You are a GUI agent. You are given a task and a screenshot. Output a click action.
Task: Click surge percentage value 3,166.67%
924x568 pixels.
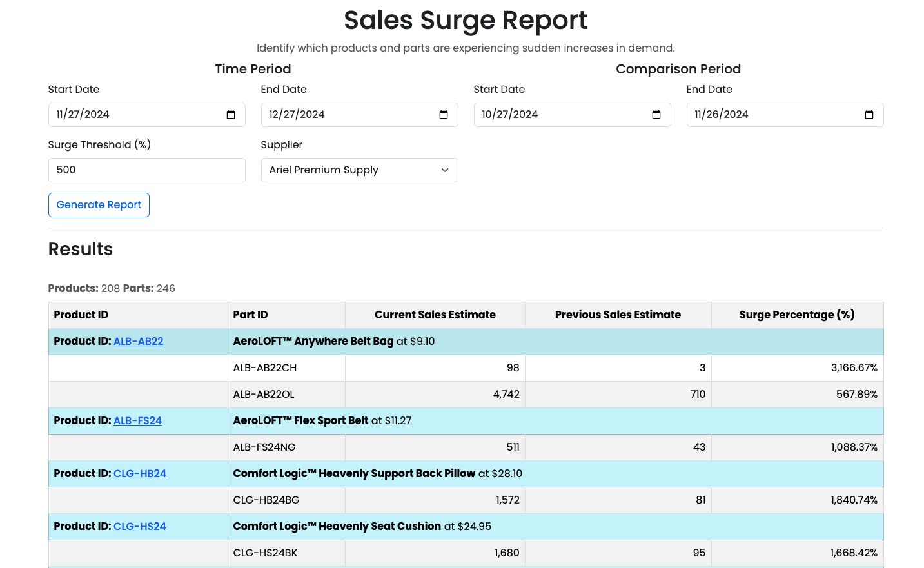(x=854, y=368)
